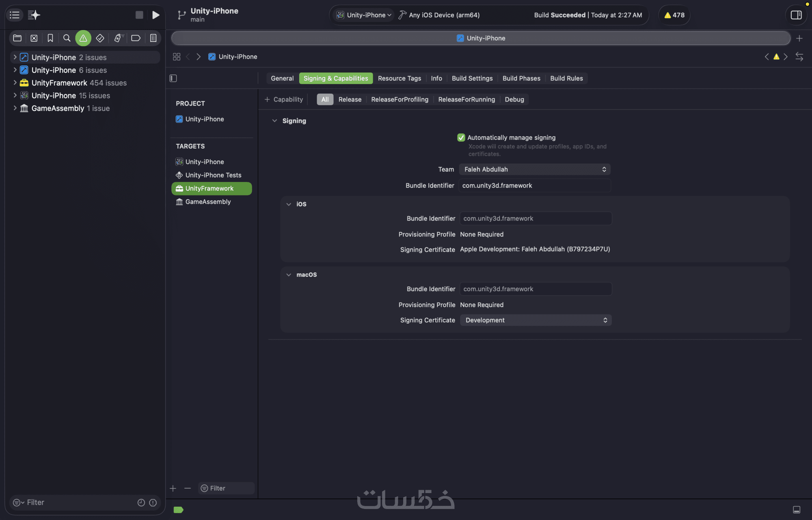This screenshot has width=812, height=520.
Task: Expand UnityFramework 454 issues in navigator
Action: [15, 83]
